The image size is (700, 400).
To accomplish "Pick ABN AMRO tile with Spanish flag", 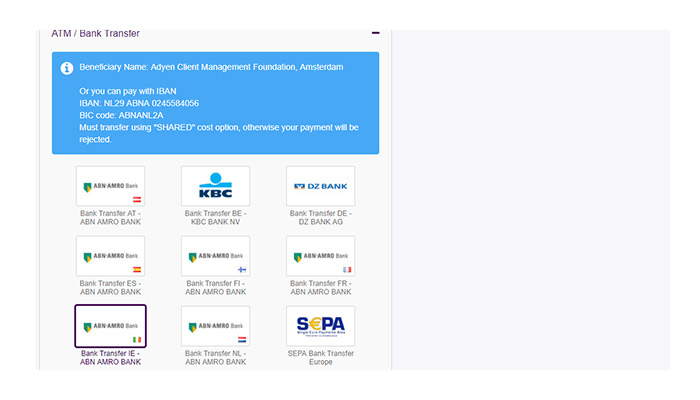I will (110, 256).
